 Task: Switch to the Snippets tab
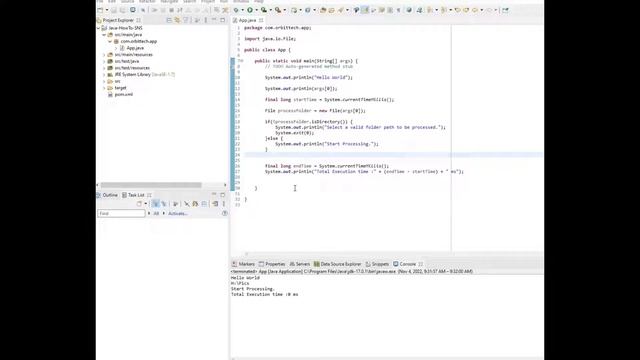pos(377,264)
